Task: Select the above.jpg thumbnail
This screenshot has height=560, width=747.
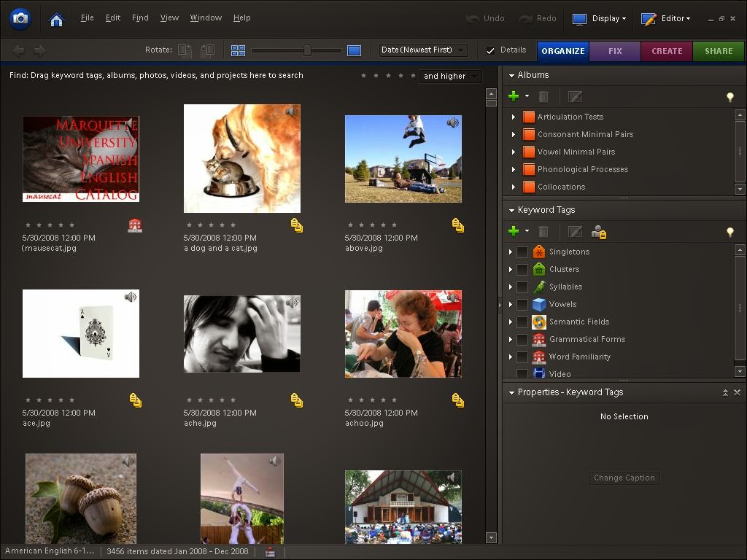Action: pyautogui.click(x=403, y=158)
